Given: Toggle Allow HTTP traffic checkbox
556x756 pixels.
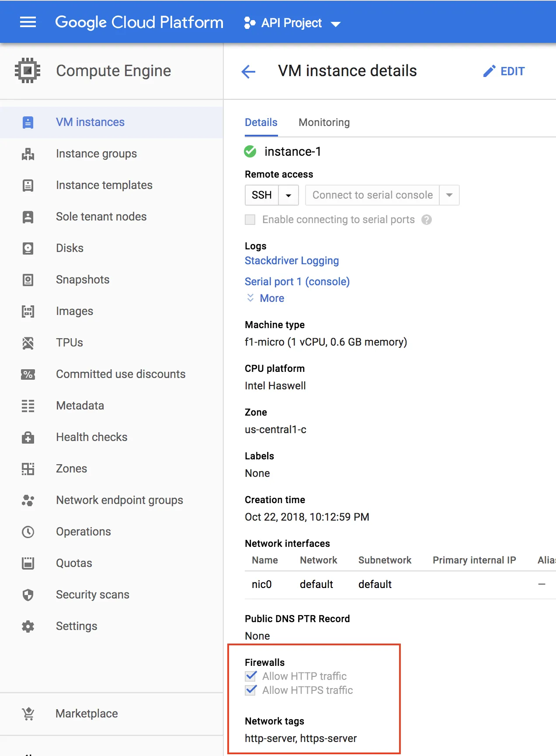Looking at the screenshot, I should (x=251, y=676).
